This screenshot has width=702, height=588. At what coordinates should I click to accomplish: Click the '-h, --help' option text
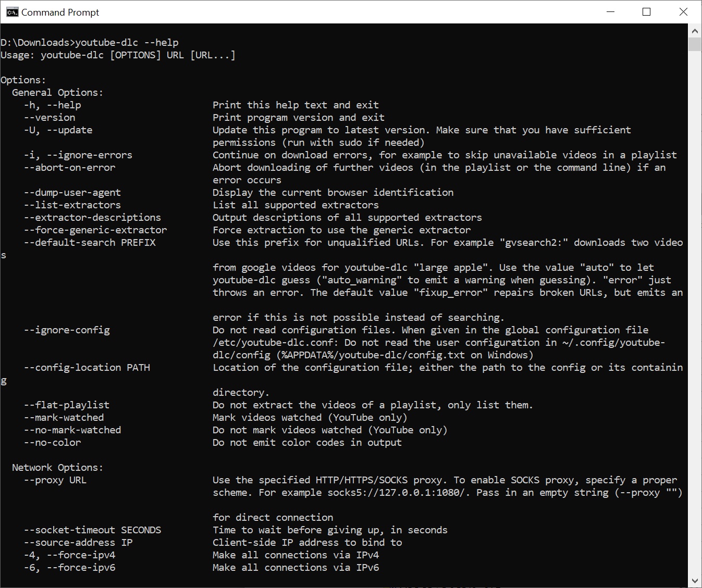[x=52, y=105]
